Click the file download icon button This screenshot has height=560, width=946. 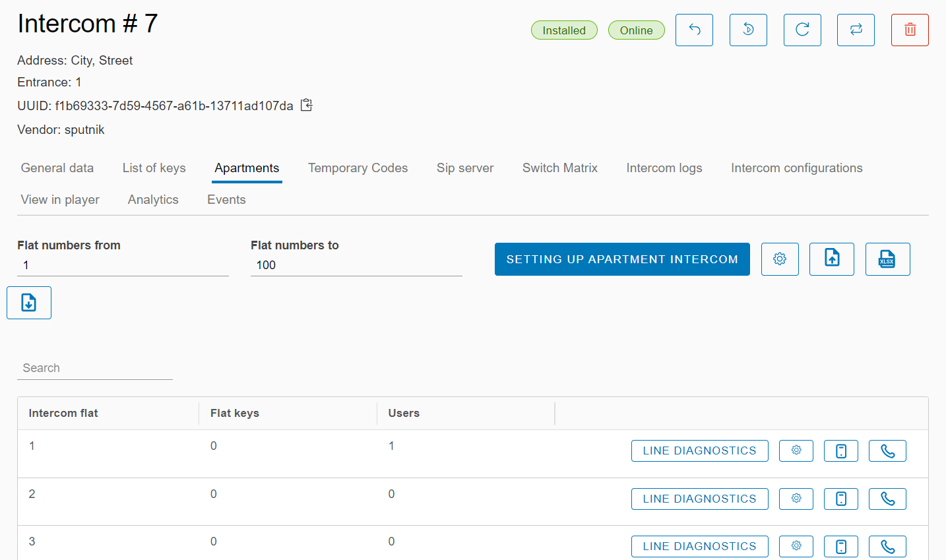point(29,303)
